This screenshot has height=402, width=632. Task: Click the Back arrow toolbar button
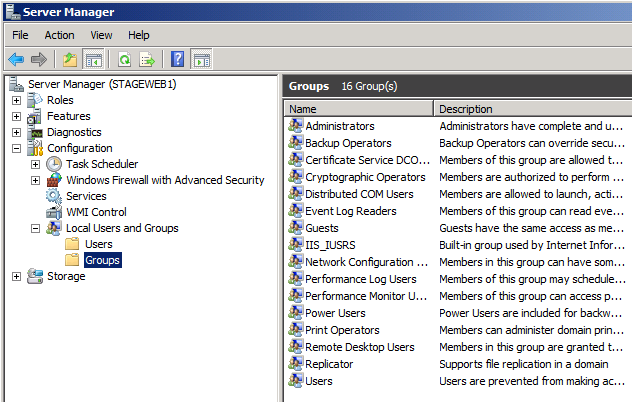tap(16, 59)
